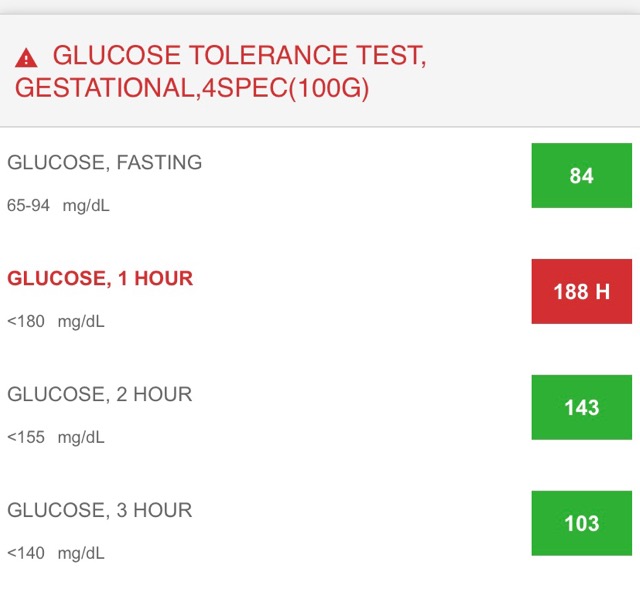This screenshot has width=640, height=589.
Task: Select the mg/dL unit under GLUCOSE, 2 HOUR
Action: [x=81, y=437]
